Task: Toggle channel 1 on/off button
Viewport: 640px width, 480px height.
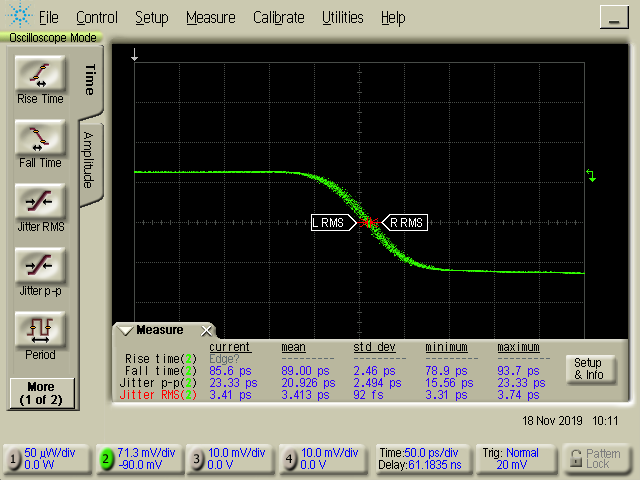Action: tap(14, 459)
